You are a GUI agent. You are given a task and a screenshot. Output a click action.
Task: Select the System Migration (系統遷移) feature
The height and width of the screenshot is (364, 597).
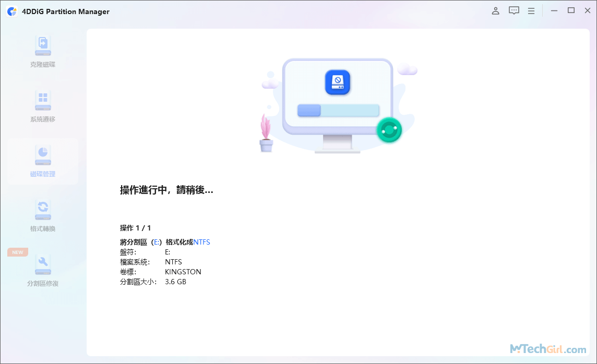[43, 107]
